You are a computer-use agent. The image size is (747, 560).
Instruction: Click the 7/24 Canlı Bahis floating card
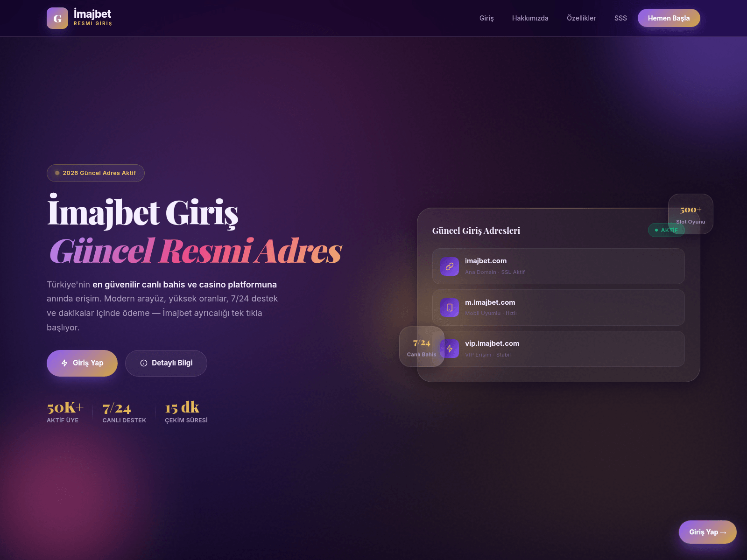coord(422,347)
